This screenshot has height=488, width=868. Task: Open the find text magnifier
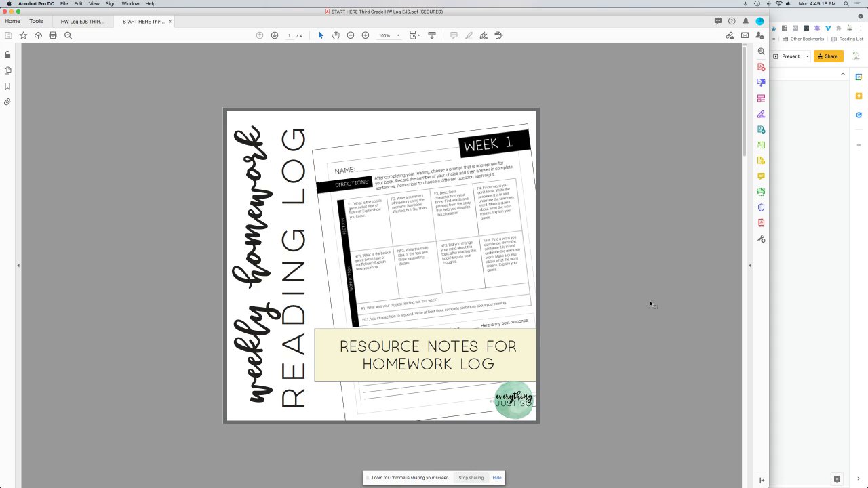point(68,35)
